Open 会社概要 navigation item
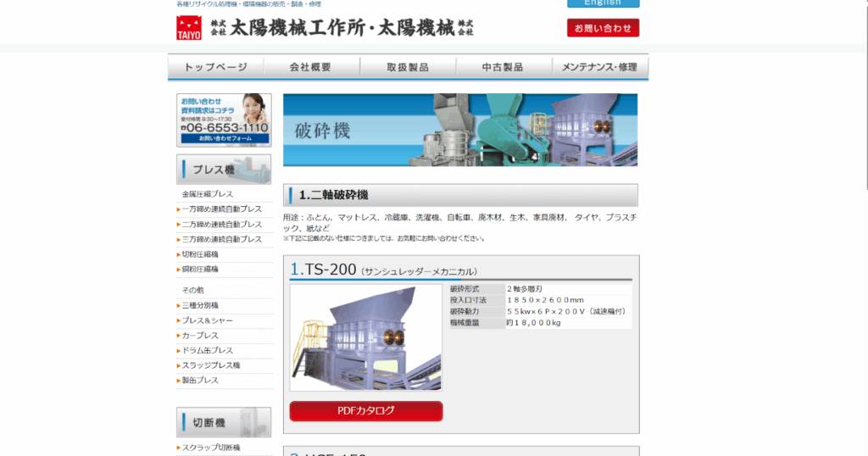Screen dimensions: 868x456 click(311, 67)
